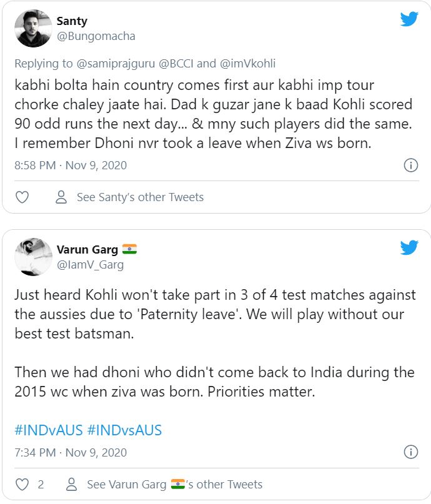Open the #INDvAUS hashtag

48,430
